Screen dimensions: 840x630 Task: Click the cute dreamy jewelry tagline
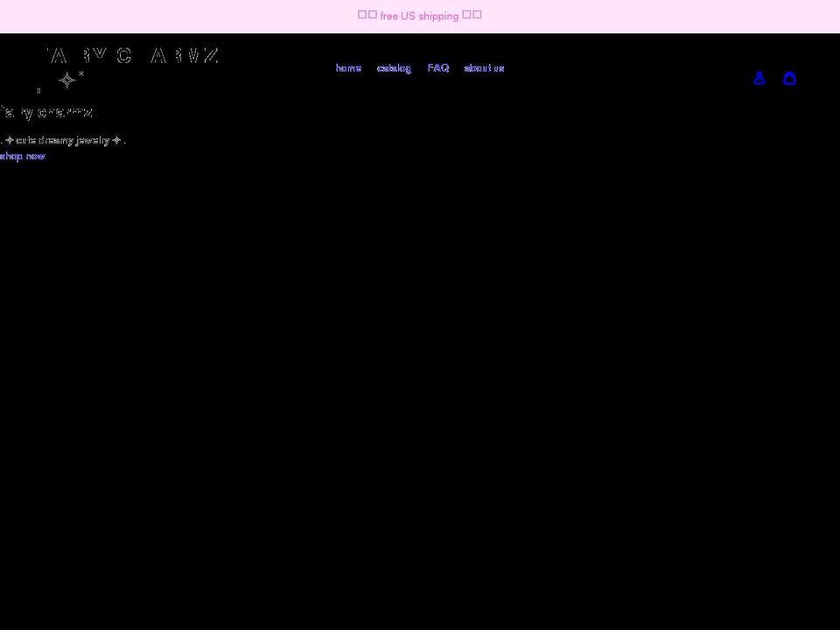[x=61, y=140]
